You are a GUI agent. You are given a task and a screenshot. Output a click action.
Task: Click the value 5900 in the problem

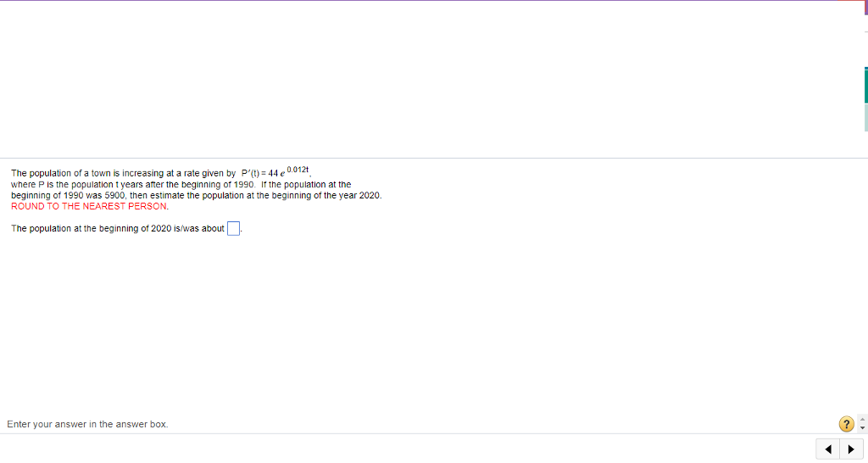[115, 196]
